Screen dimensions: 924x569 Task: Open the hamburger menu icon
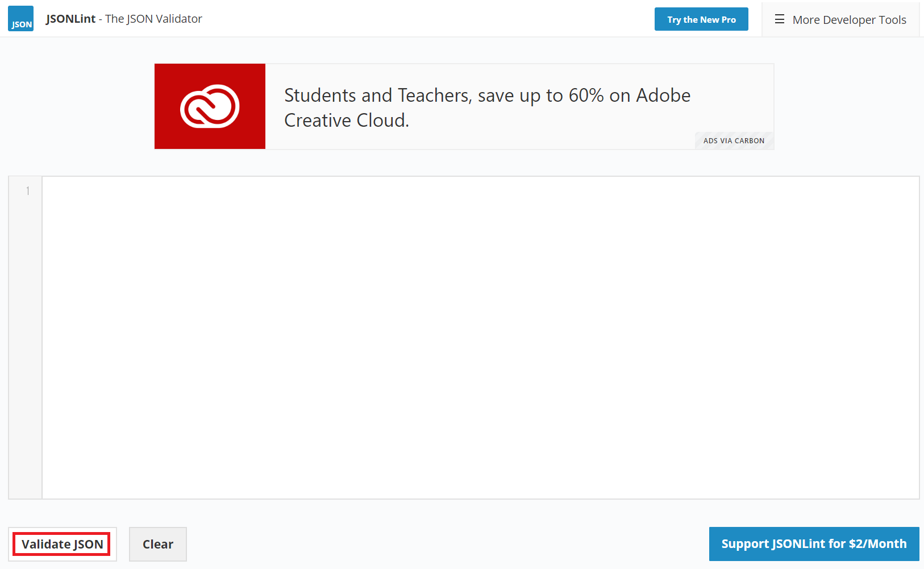point(780,19)
